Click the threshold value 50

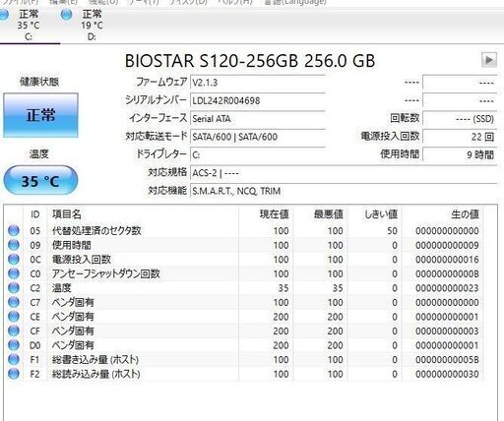pos(392,231)
